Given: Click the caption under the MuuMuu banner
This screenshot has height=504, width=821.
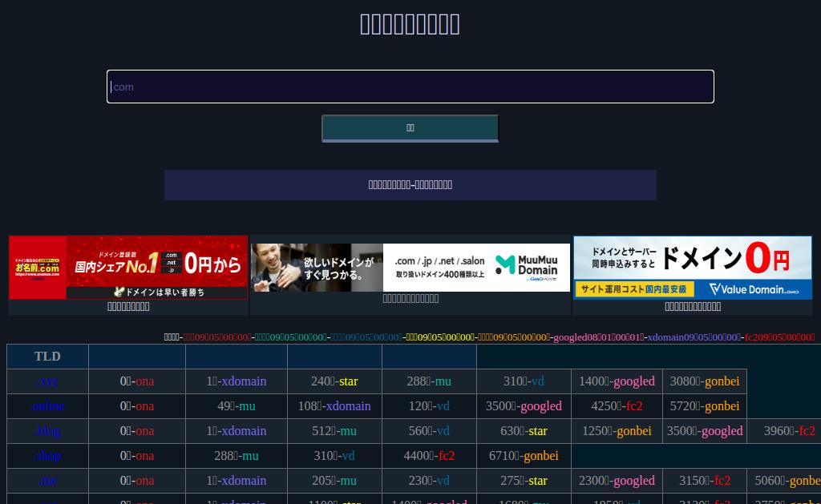Looking at the screenshot, I should pos(410,299).
